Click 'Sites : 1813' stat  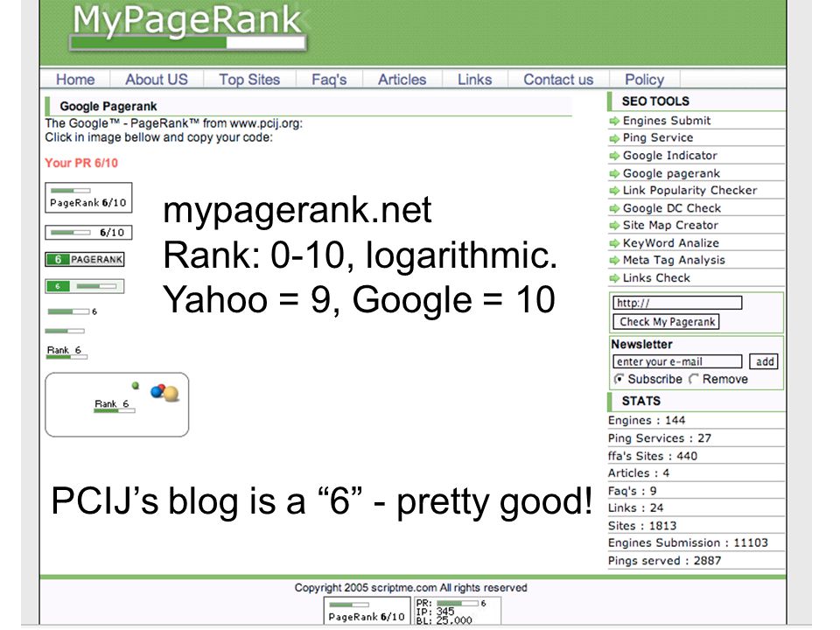click(642, 525)
